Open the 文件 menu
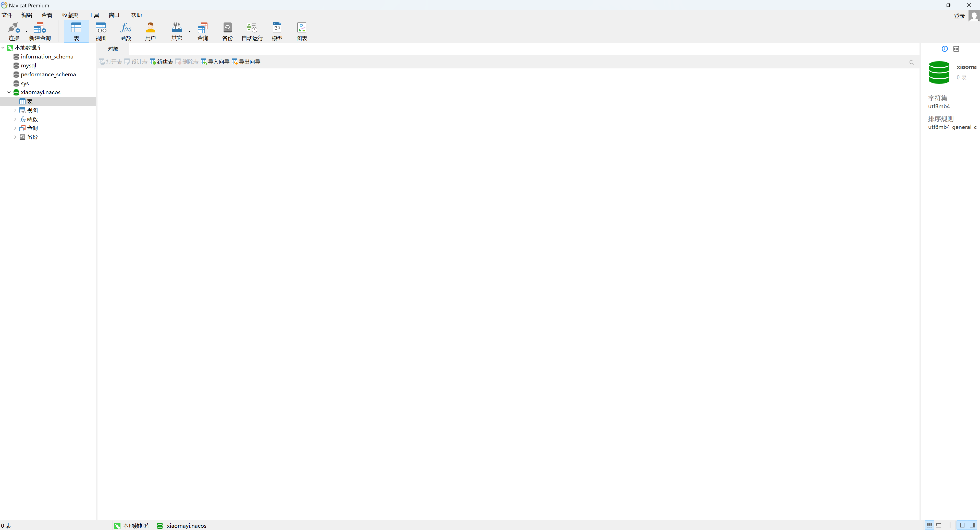 (7, 15)
